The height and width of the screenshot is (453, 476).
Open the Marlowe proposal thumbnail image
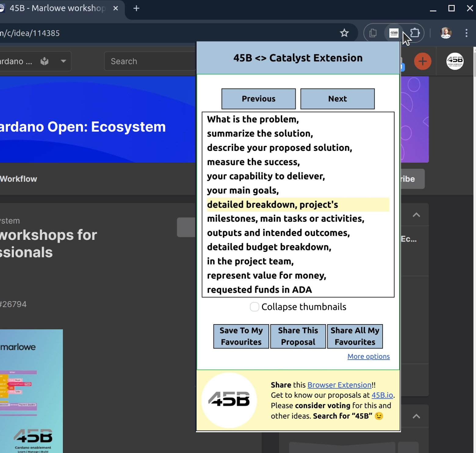(x=31, y=391)
